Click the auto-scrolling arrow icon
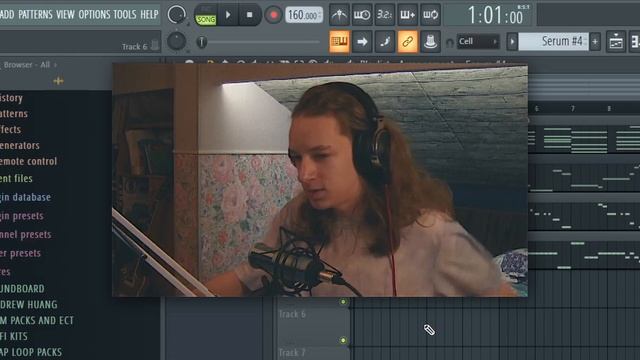 [x=362, y=42]
